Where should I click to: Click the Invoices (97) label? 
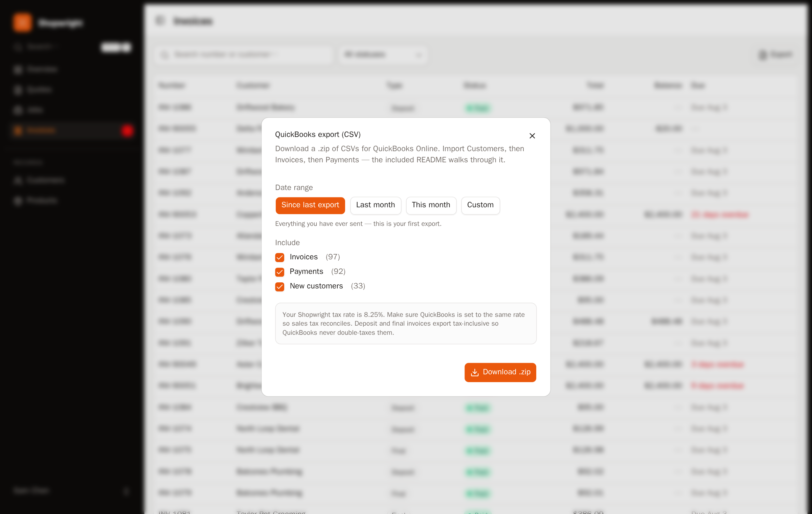[x=315, y=257]
